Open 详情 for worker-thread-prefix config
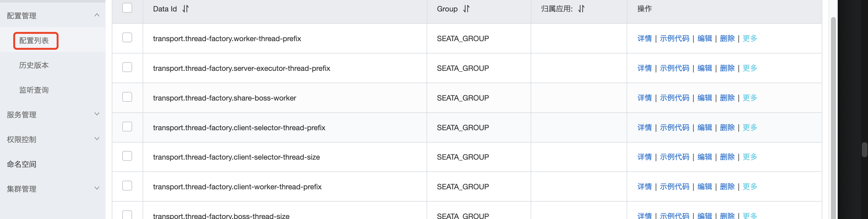Image resolution: width=868 pixels, height=219 pixels. pos(644,38)
